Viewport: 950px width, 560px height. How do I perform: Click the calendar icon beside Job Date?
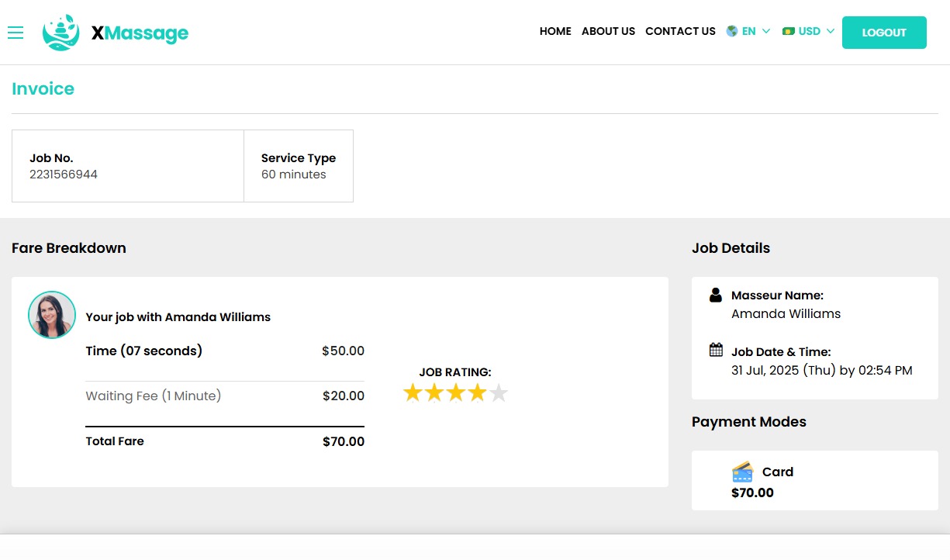pos(716,350)
